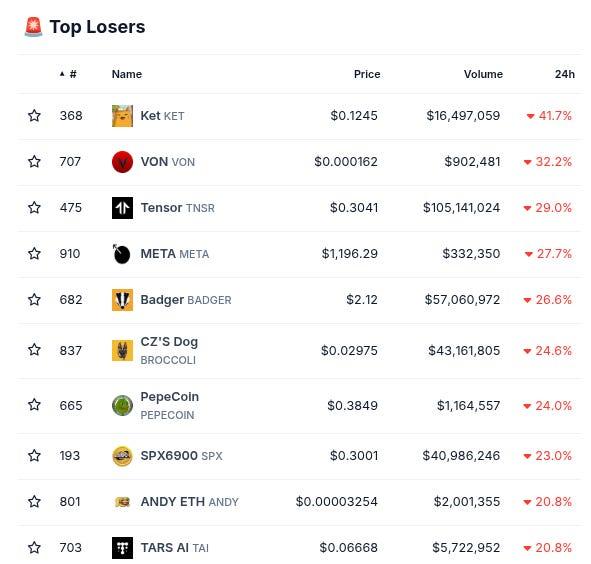Click the Ket coin logo icon
Image resolution: width=591 pixels, height=564 pixels.
click(x=122, y=116)
